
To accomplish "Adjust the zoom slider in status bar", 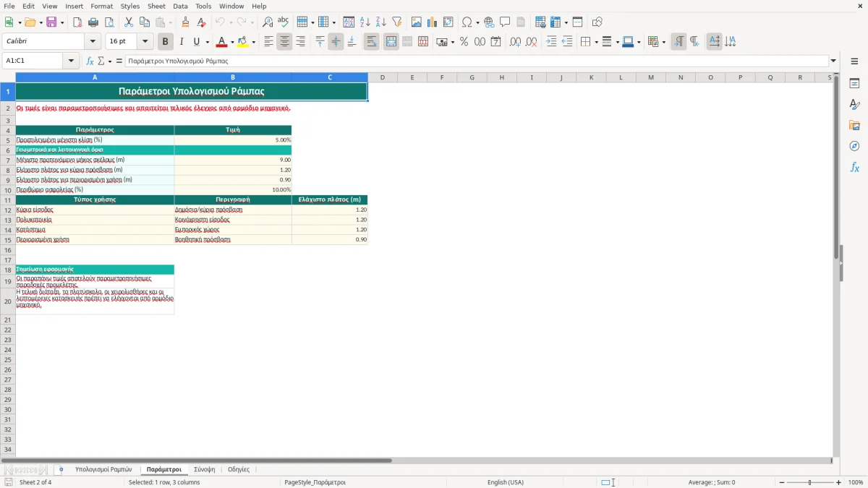I will coord(809,482).
